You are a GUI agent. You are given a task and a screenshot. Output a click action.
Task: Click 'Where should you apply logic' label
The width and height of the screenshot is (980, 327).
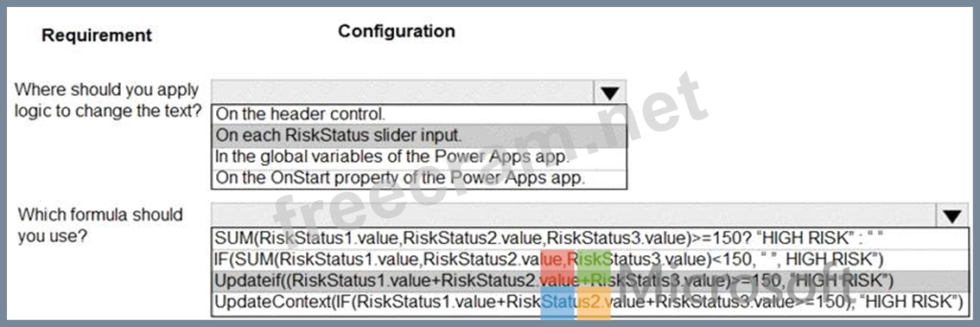107,100
